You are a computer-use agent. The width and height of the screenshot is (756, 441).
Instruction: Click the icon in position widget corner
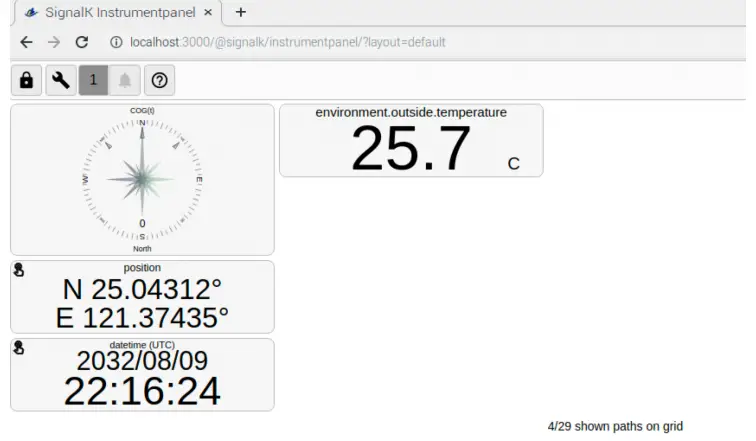coord(19,270)
